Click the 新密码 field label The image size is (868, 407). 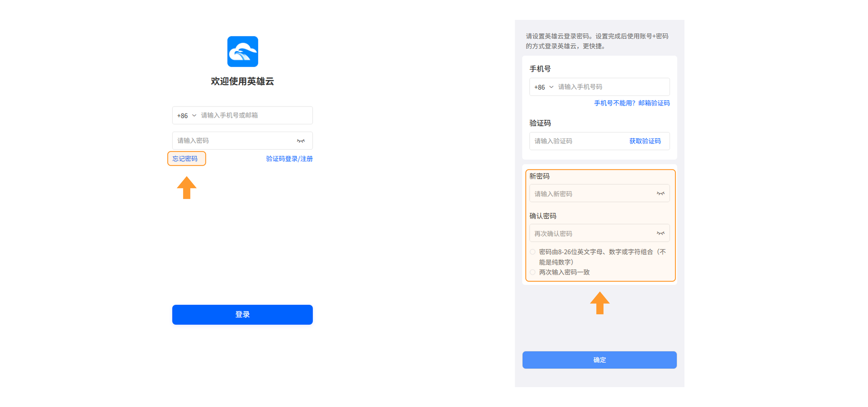coord(539,176)
